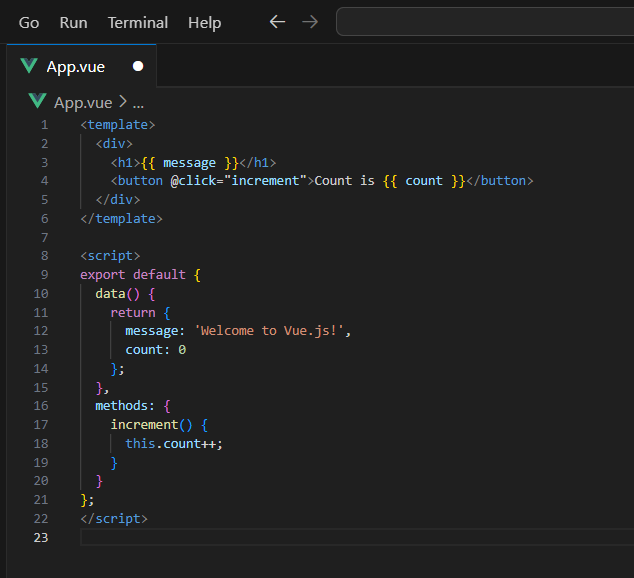Click the Vue icon in the breadcrumb bar
Viewport: 634px width, 578px height.
click(x=38, y=101)
